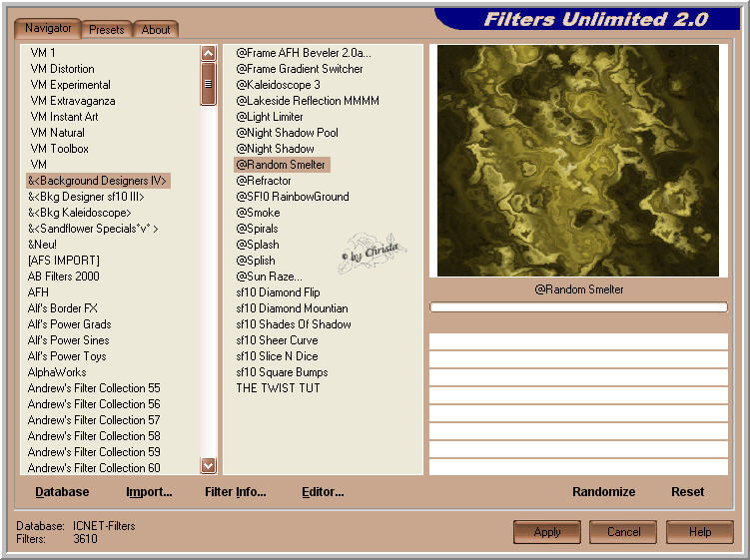Choose @Light Limiter filter
This screenshot has height=560, width=750.
(270, 117)
